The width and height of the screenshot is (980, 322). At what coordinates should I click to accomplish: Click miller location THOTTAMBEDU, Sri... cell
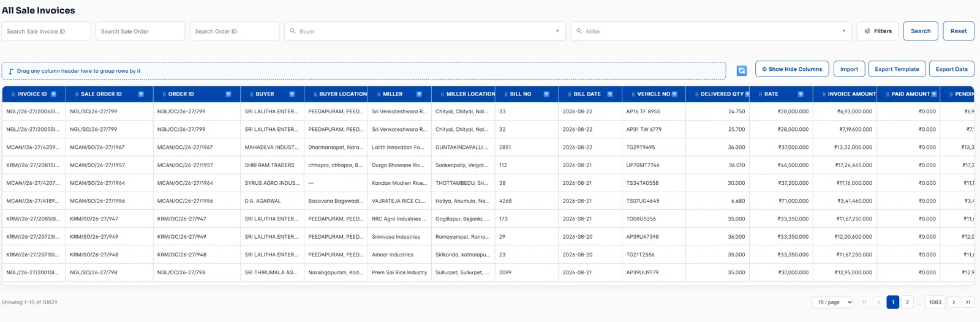pyautogui.click(x=463, y=183)
